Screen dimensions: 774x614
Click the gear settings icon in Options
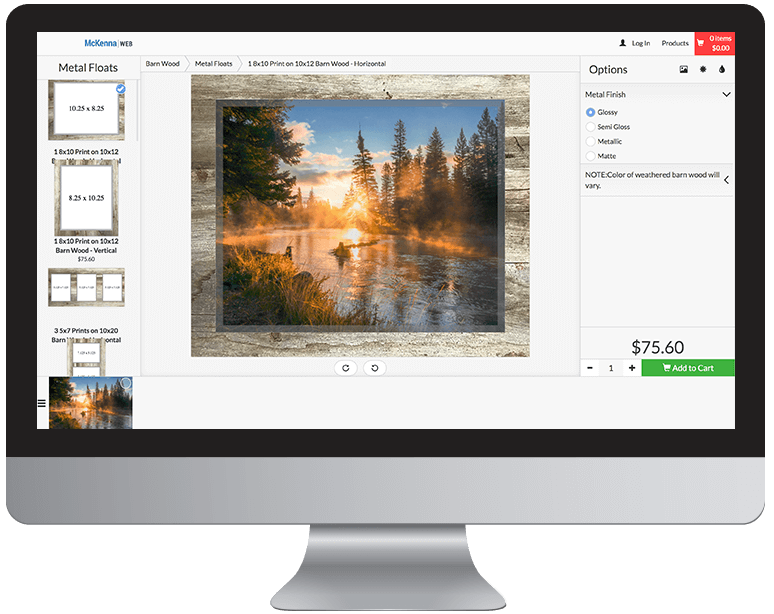pos(703,70)
